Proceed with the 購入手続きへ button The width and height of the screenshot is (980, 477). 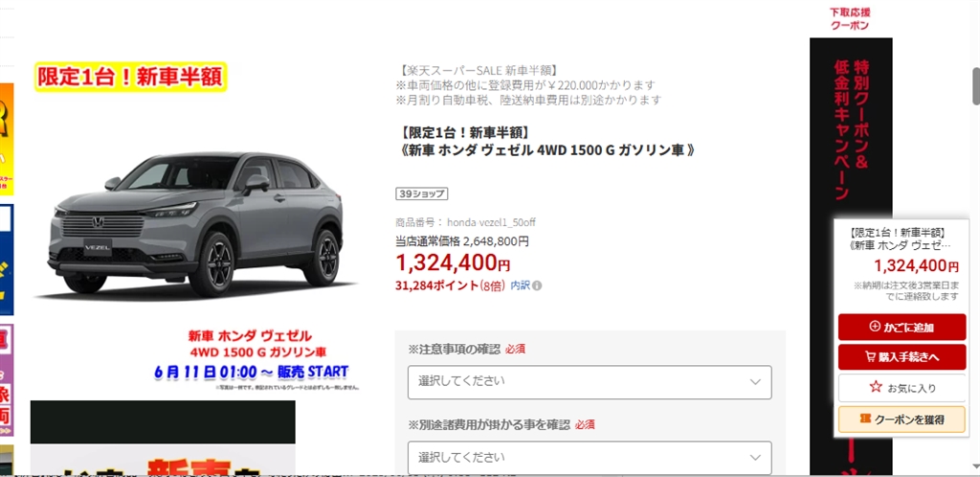(x=902, y=357)
